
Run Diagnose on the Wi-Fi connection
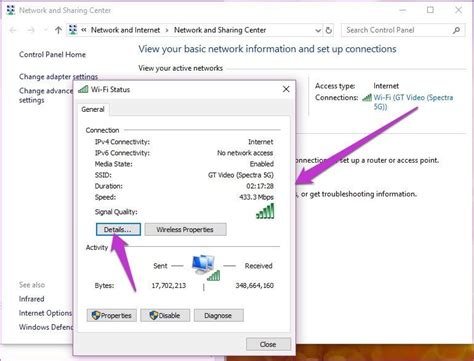point(218,315)
